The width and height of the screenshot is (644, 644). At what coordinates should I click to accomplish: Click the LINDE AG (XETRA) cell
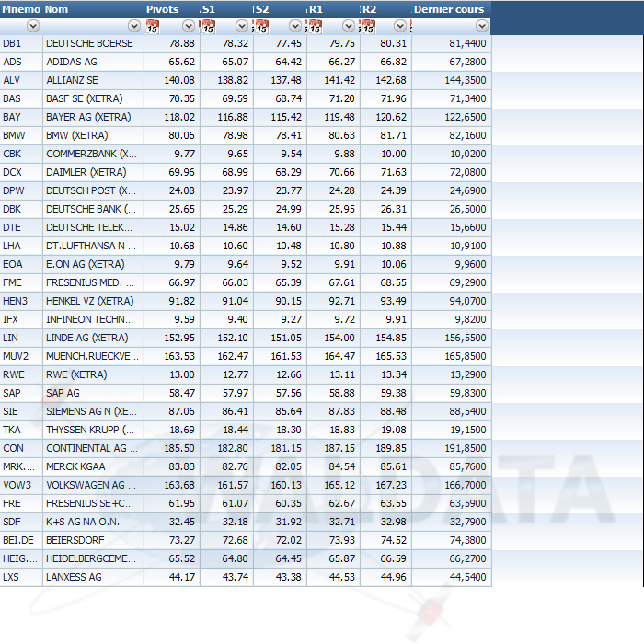(93, 338)
